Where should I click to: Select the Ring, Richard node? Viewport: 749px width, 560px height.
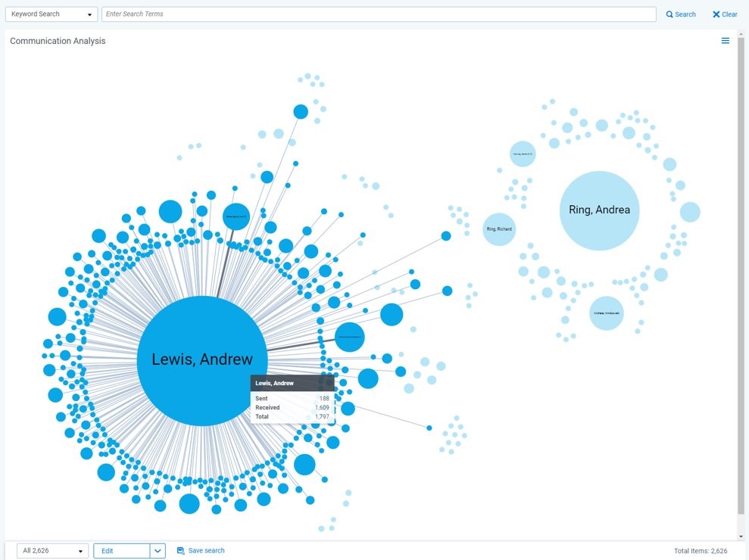pyautogui.click(x=499, y=229)
